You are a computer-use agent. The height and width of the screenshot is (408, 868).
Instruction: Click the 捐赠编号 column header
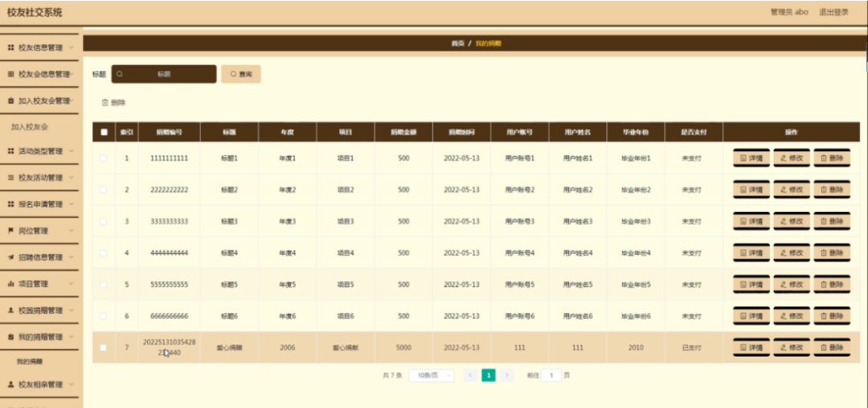(169, 133)
